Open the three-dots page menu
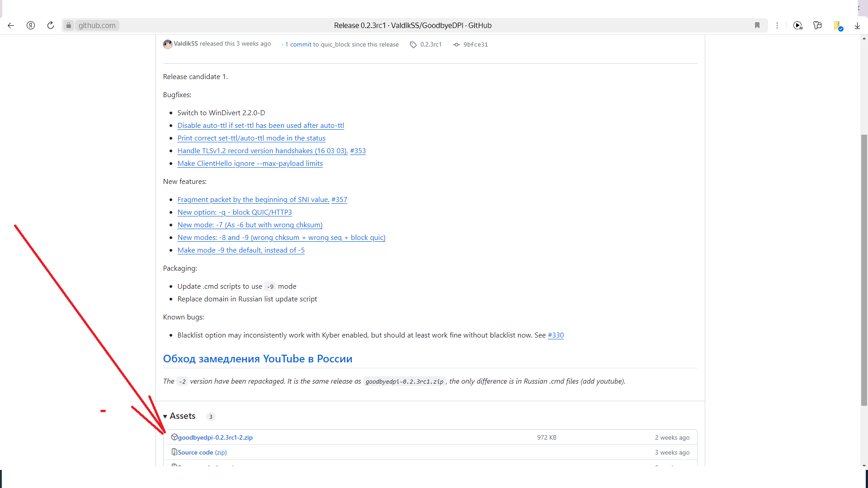The width and height of the screenshot is (868, 488). point(777,25)
